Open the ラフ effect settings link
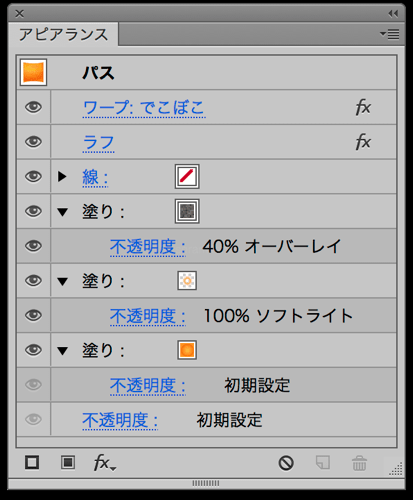Screen dimensions: 413x500 pyautogui.click(x=98, y=143)
